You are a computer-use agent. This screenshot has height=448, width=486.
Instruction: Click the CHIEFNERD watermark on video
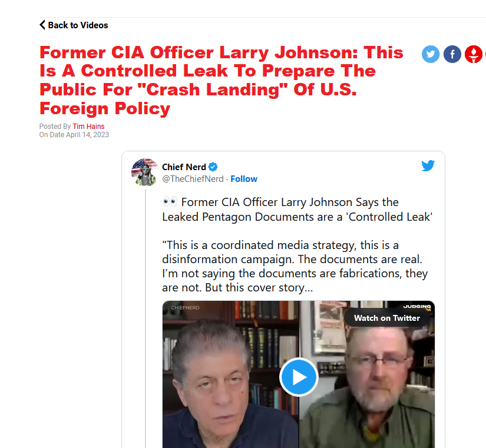(x=185, y=308)
